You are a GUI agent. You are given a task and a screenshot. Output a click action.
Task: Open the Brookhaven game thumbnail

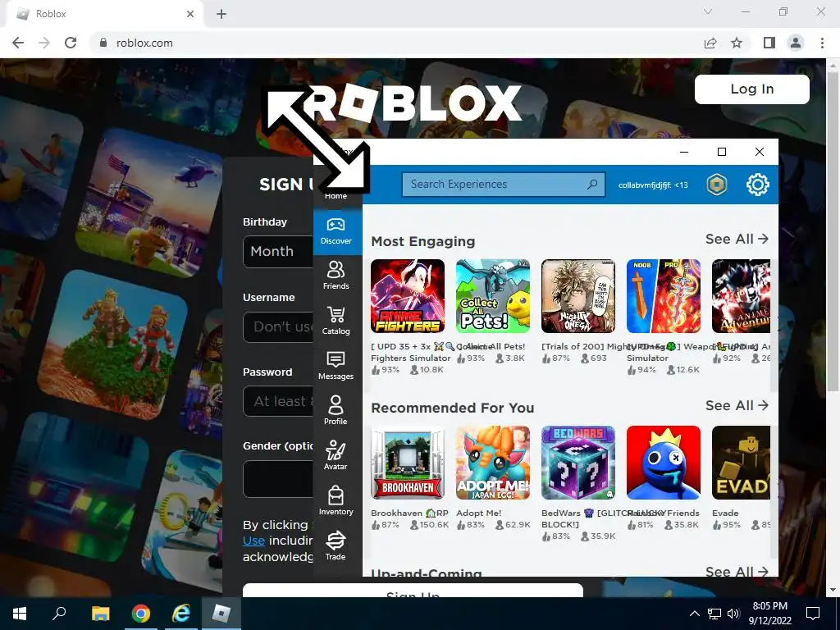tap(408, 463)
